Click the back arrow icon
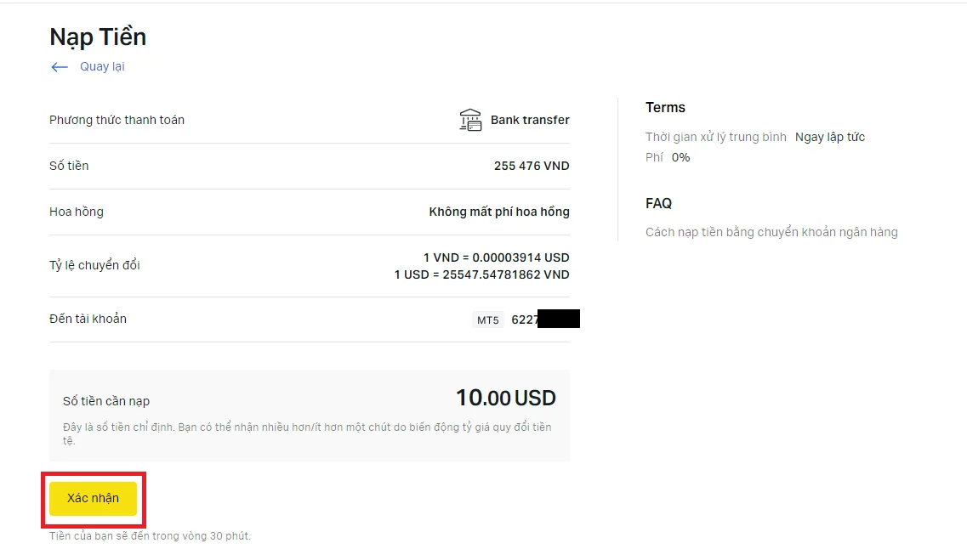Viewport: 967px width, 560px height. (60, 67)
